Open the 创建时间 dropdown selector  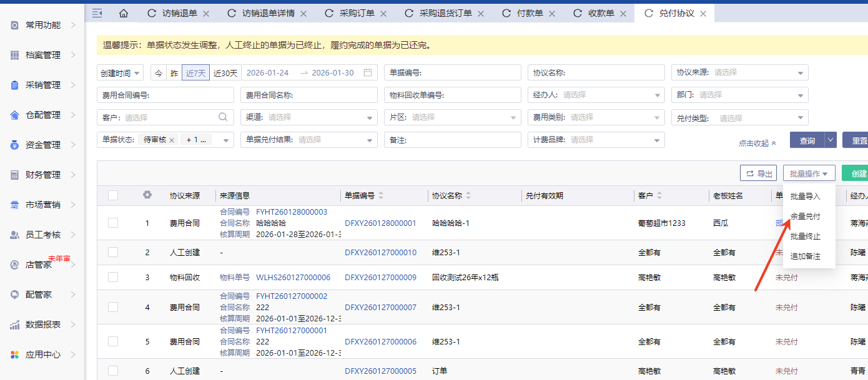pos(121,73)
